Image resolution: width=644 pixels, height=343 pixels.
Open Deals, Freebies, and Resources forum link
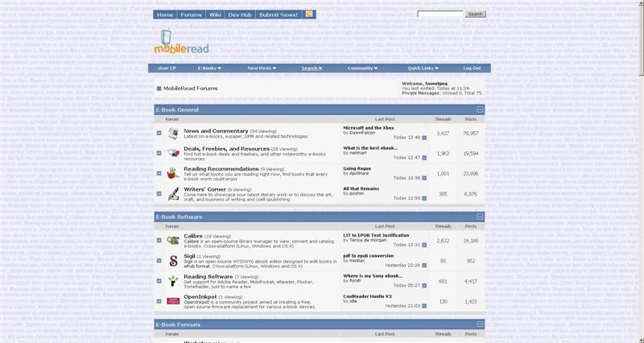tap(226, 149)
